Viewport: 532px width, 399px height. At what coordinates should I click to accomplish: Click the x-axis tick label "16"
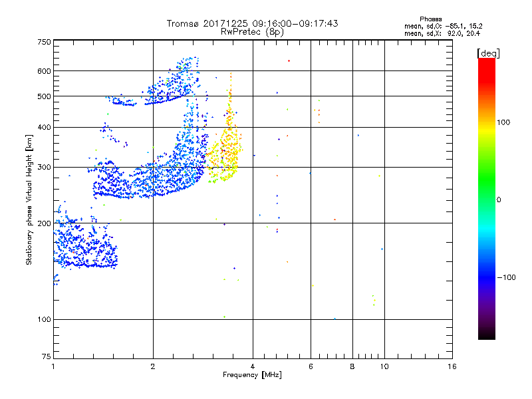click(x=452, y=366)
